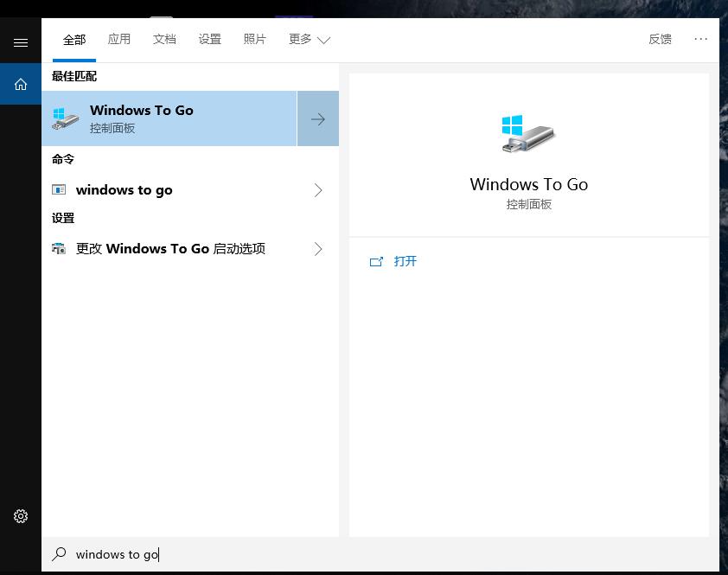Expand the windows to go command entry
The height and width of the screenshot is (575, 728).
[x=319, y=189]
